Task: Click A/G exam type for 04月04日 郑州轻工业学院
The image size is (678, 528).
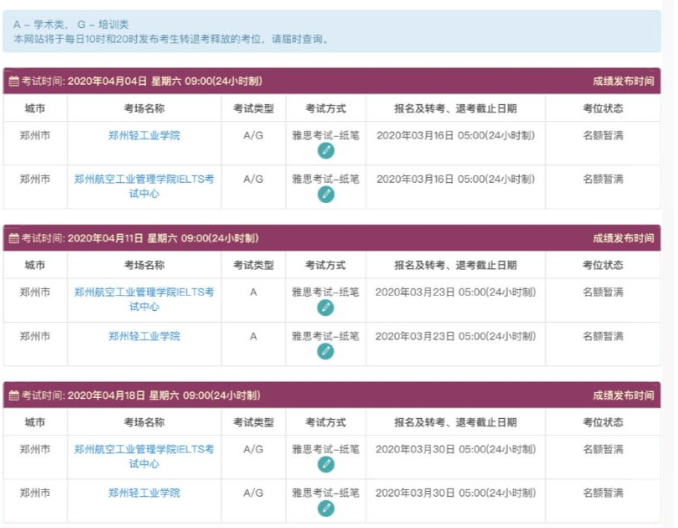Action: coord(253,135)
